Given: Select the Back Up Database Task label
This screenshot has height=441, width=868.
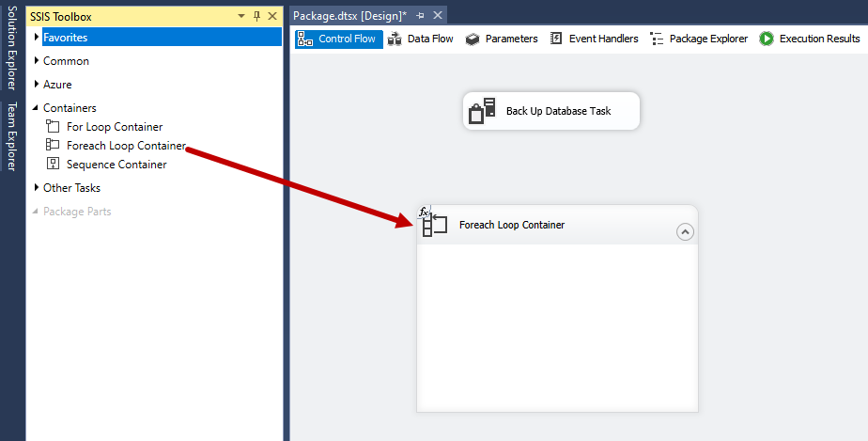Looking at the screenshot, I should (559, 111).
